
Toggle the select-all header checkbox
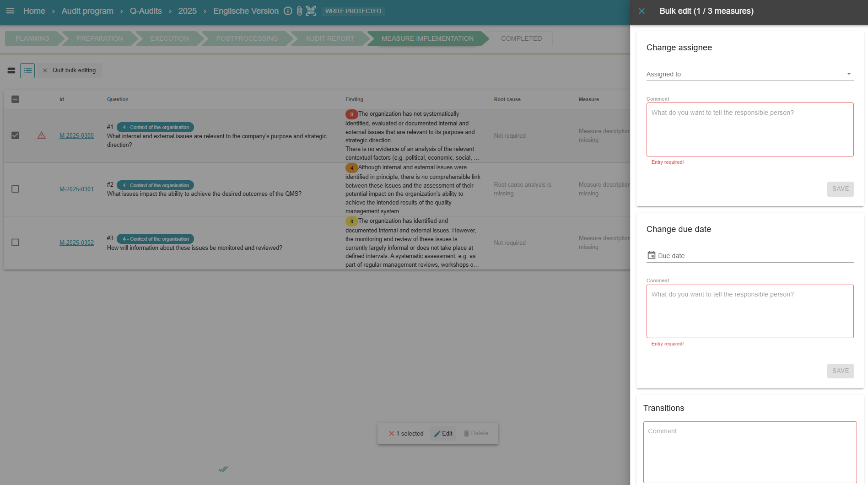coord(15,99)
